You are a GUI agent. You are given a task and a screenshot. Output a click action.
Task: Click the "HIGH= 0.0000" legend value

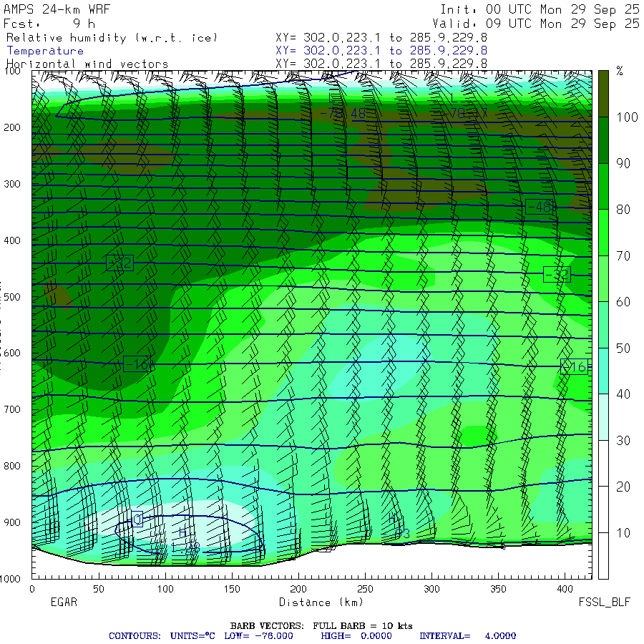click(356, 636)
